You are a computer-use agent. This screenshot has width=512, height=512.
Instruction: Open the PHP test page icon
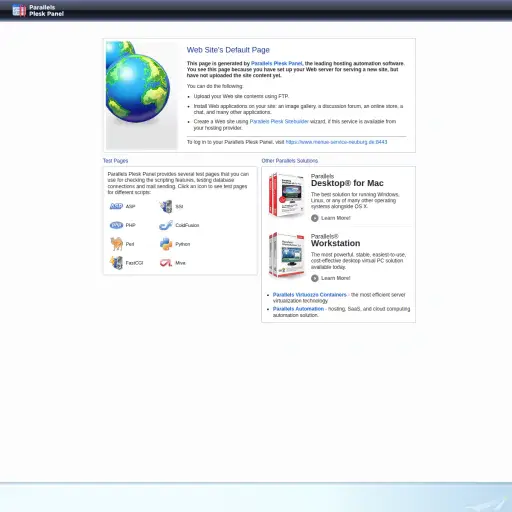coord(116,225)
